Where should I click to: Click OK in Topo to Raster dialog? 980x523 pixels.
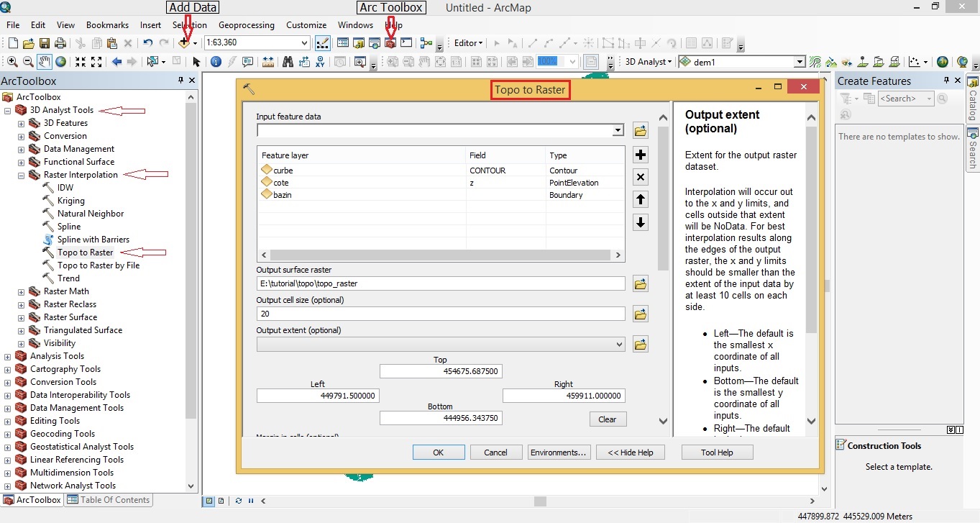pyautogui.click(x=438, y=452)
